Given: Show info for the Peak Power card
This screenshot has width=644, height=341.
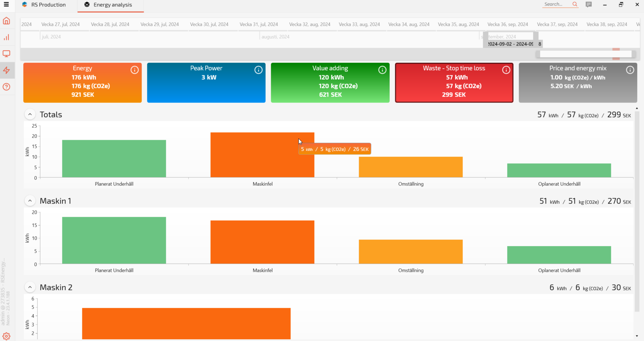Looking at the screenshot, I should [258, 70].
